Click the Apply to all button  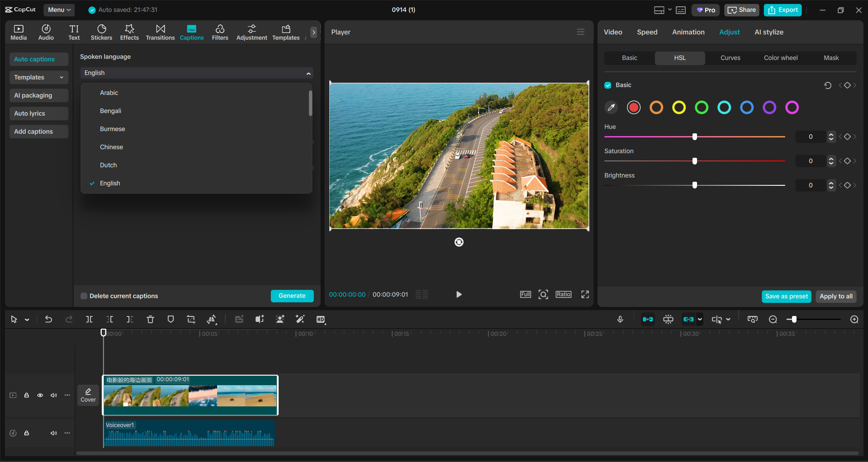click(x=836, y=297)
